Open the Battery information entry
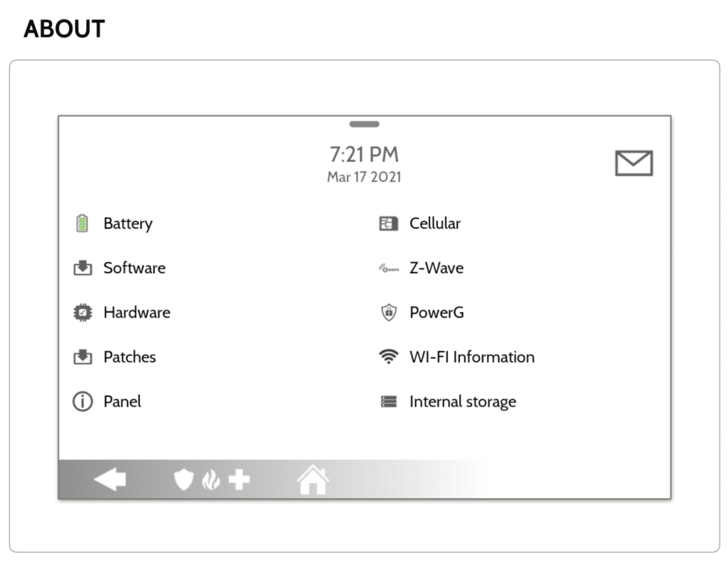Viewport: 728px width, 562px height. point(128,224)
